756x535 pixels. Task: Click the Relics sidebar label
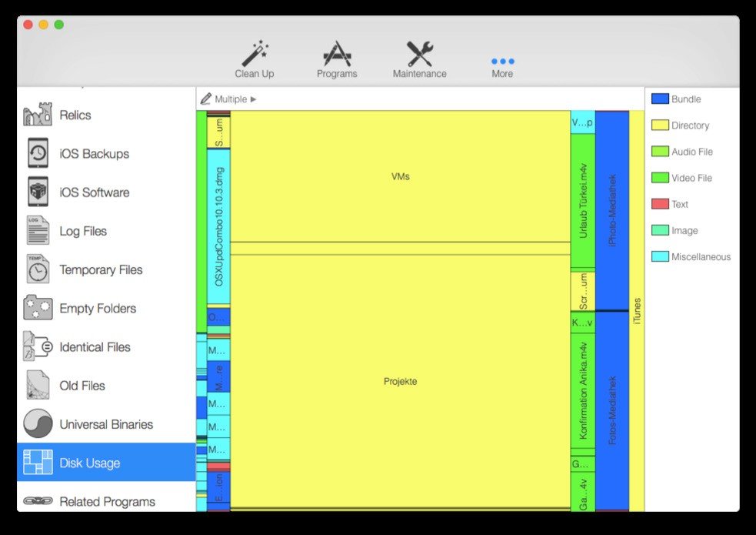(x=75, y=115)
